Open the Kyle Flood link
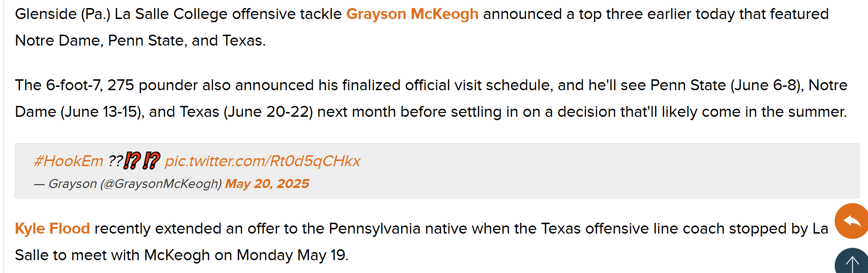868x273 pixels. [52, 228]
